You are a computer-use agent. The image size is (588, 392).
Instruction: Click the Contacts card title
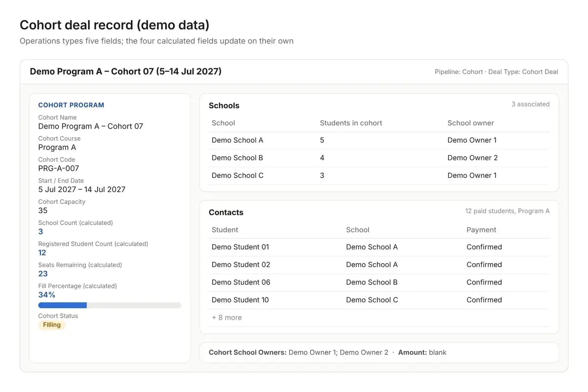(x=226, y=212)
